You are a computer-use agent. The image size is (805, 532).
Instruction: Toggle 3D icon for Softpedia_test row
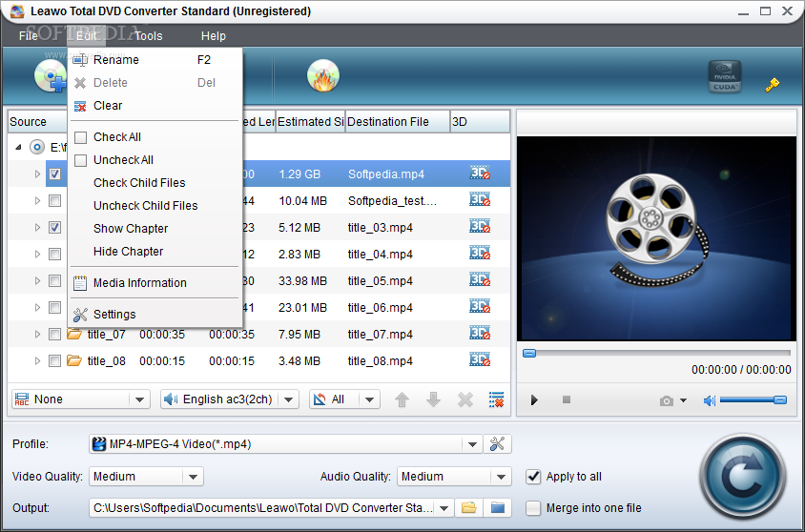click(480, 199)
